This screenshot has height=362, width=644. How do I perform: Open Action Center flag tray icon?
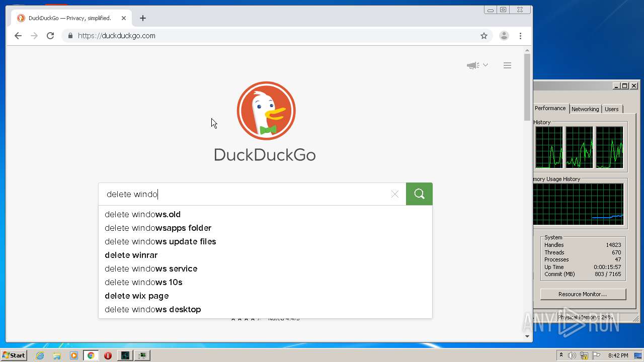[596, 355]
